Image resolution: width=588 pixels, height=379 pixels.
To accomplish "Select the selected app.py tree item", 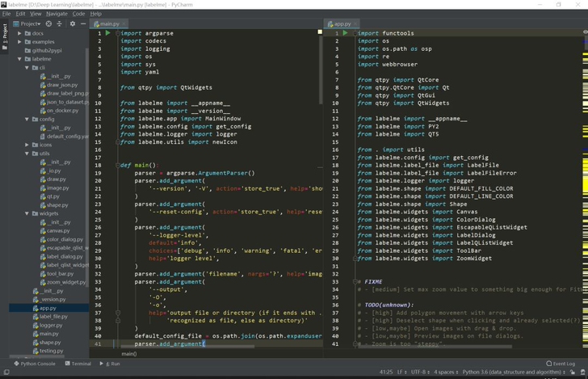I will coord(48,308).
